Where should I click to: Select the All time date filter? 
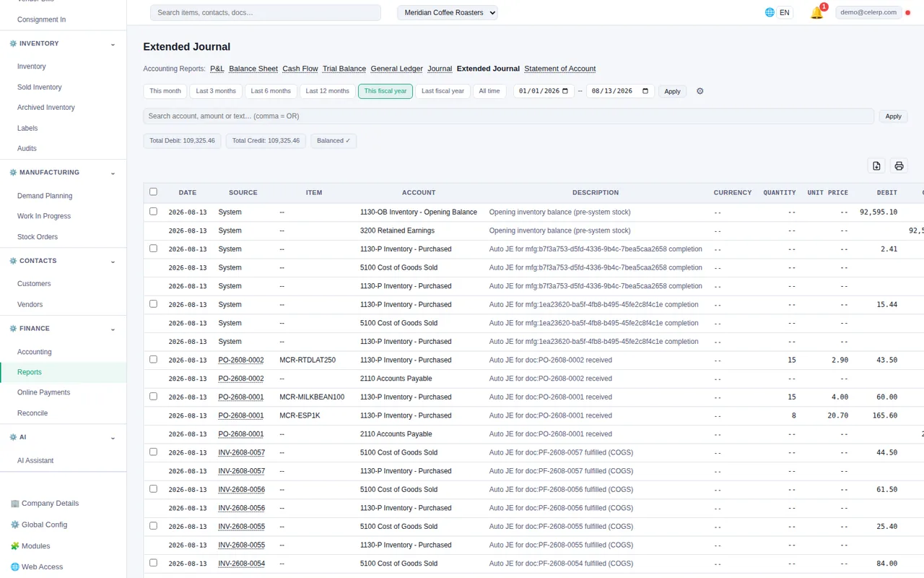[x=489, y=91]
